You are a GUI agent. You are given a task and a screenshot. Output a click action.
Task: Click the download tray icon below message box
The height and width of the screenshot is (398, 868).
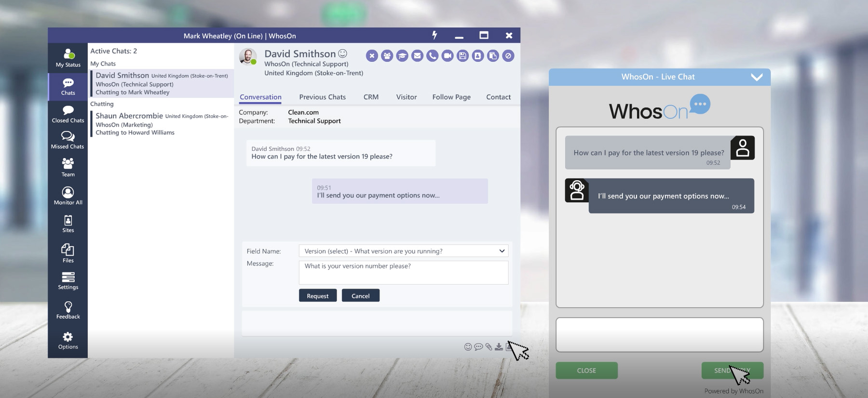coord(499,346)
